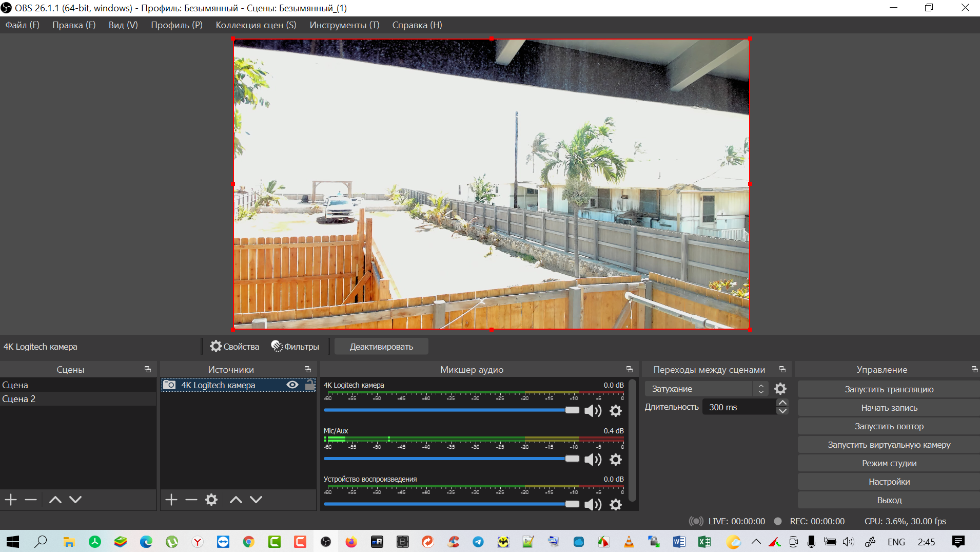The image size is (980, 552).
Task: Move source up in Источники list
Action: coord(236,500)
